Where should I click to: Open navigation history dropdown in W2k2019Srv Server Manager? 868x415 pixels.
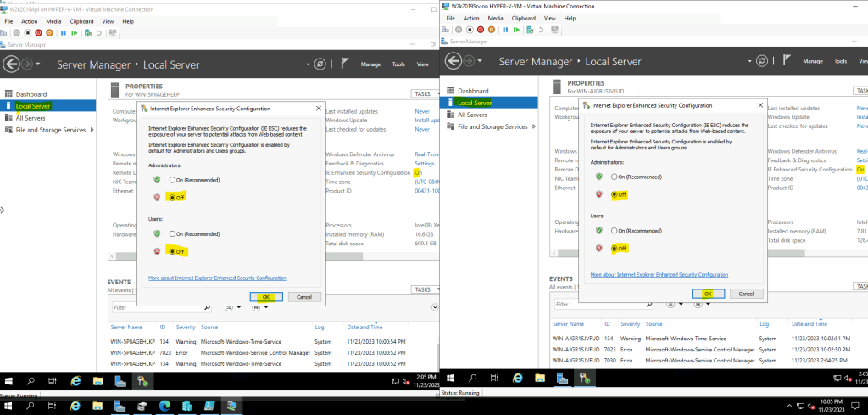pos(480,61)
